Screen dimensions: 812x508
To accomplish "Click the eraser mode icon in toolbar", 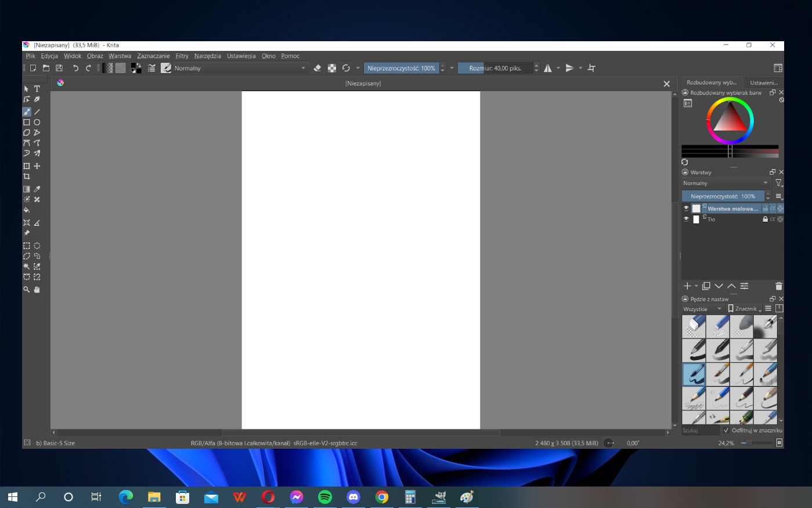I will coord(317,68).
